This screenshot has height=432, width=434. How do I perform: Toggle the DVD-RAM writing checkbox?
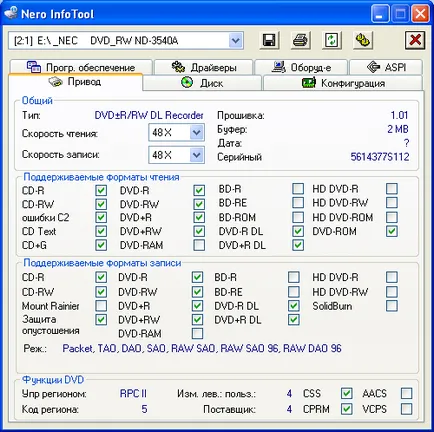click(x=197, y=333)
